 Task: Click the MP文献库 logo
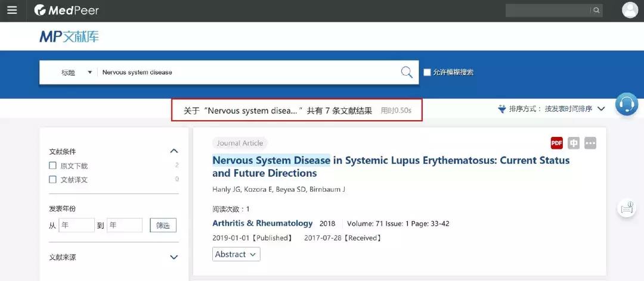pos(69,36)
